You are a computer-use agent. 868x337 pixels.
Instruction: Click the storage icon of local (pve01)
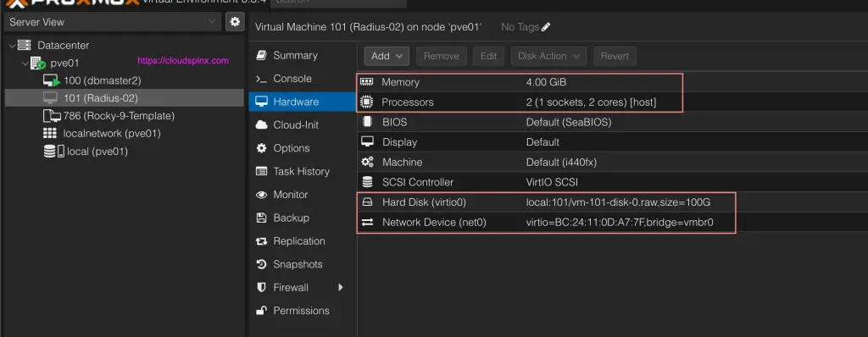(53, 151)
